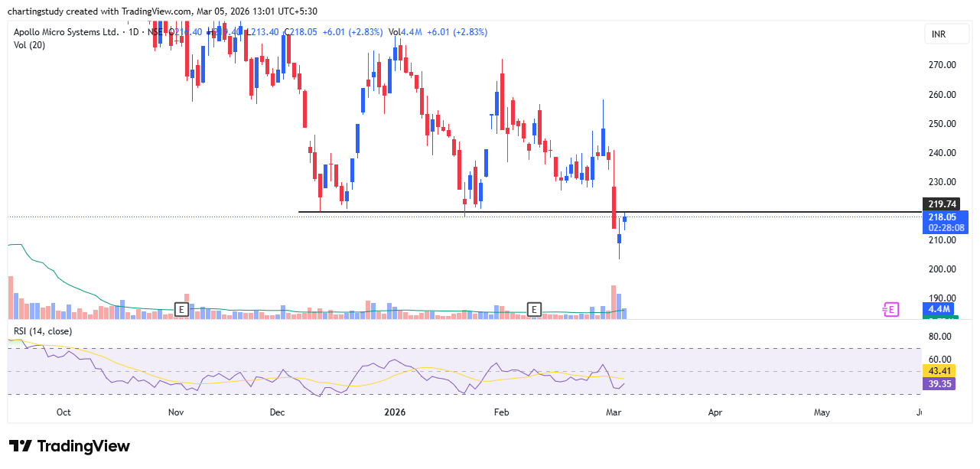
Task: Click the 60.00 RSI scale label
Action: pos(941,360)
